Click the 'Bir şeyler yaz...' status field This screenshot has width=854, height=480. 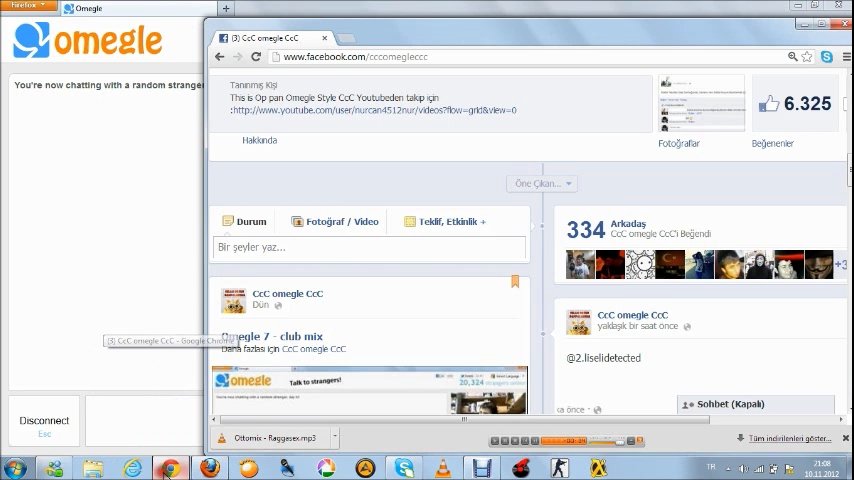pyautogui.click(x=369, y=247)
